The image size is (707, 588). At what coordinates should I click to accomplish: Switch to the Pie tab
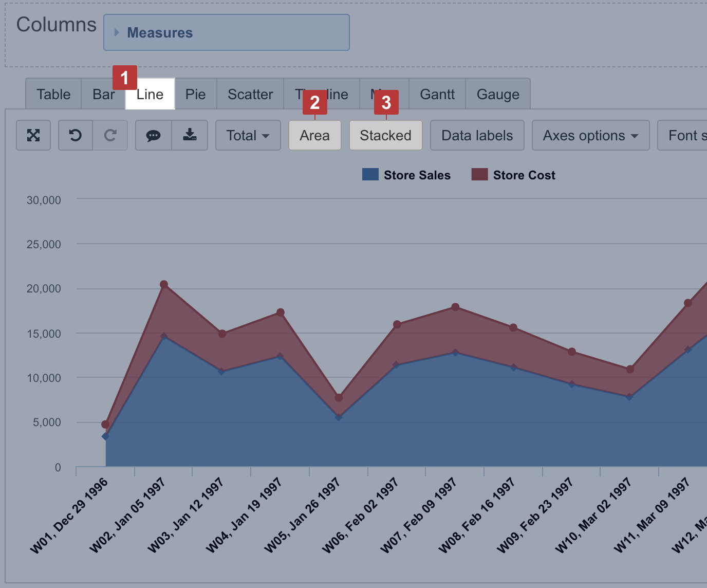[195, 95]
